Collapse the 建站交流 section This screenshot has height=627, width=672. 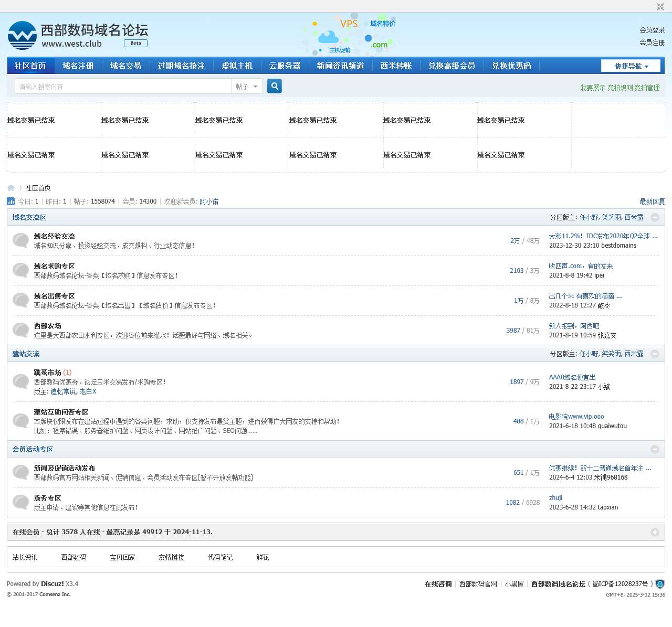655,354
